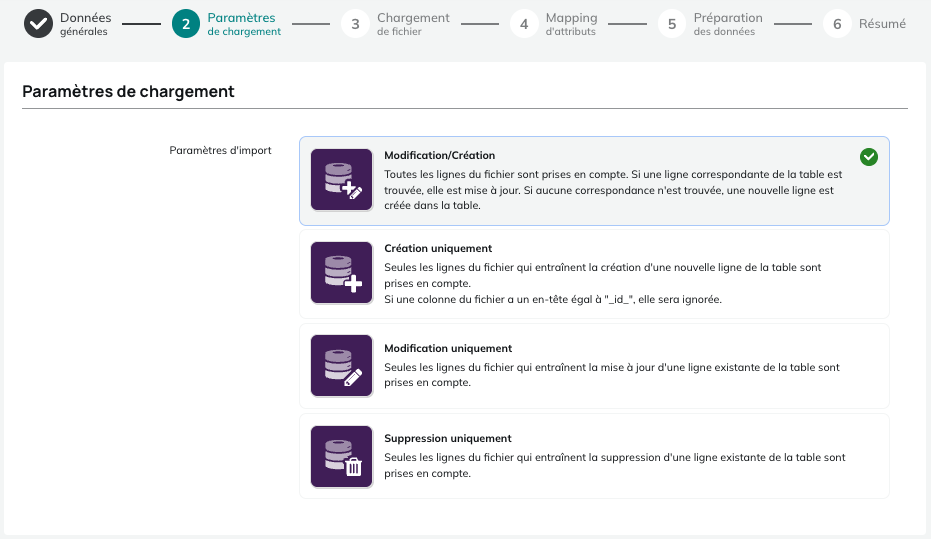Click the Modification/Création database icon
This screenshot has width=931, height=539.
pyautogui.click(x=341, y=180)
